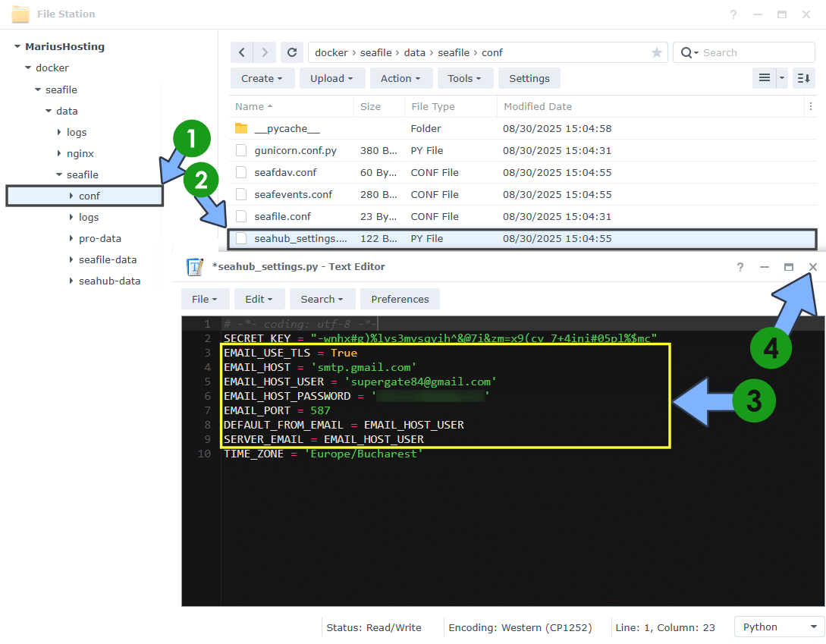Tick checkbox for gunicorn.conf.py
The width and height of the screenshot is (826, 644).
click(241, 151)
